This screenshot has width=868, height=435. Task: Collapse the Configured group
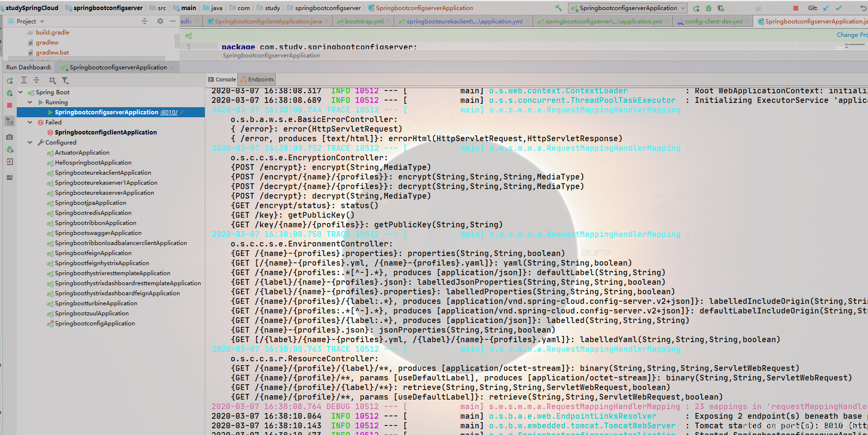[30, 143]
